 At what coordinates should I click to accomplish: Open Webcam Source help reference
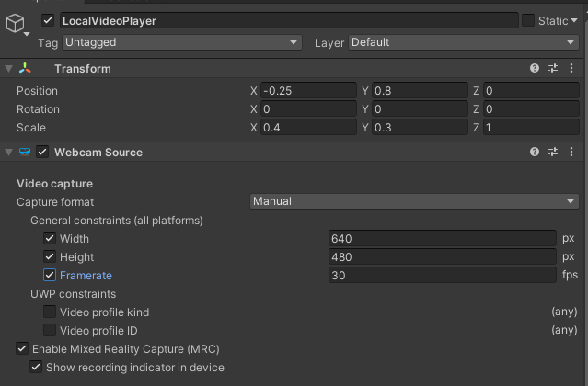coord(535,152)
